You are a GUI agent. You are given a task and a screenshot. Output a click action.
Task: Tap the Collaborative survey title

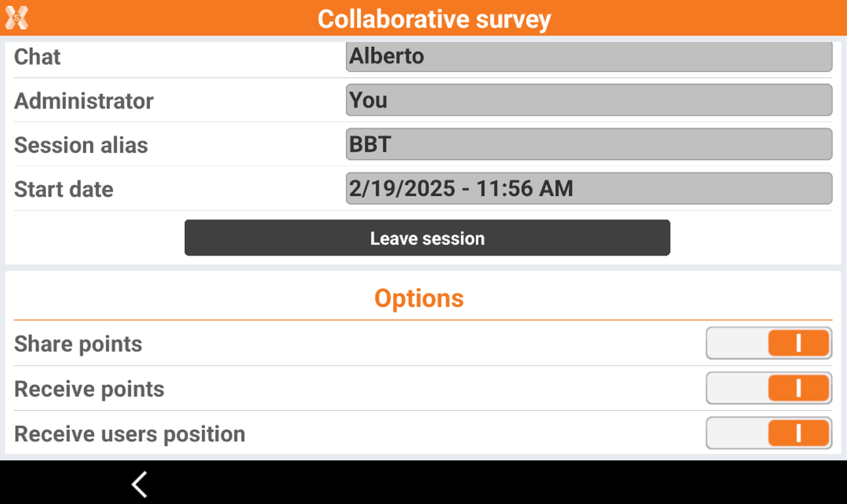click(434, 19)
